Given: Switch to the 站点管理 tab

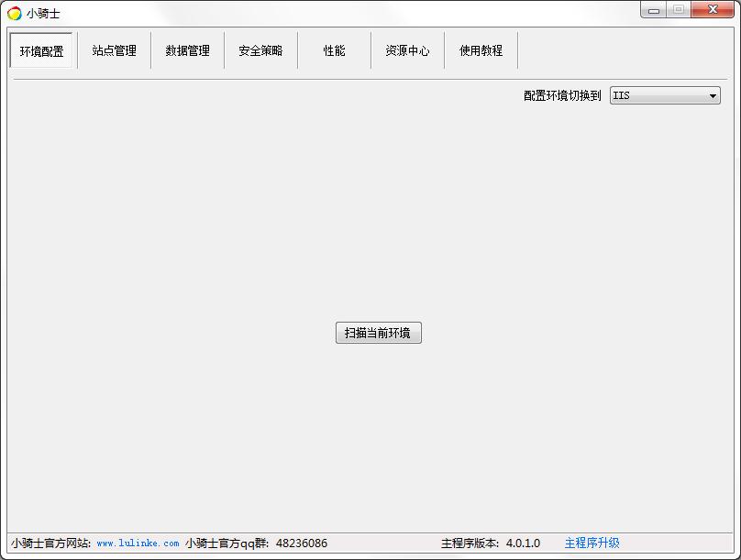Looking at the screenshot, I should (113, 50).
